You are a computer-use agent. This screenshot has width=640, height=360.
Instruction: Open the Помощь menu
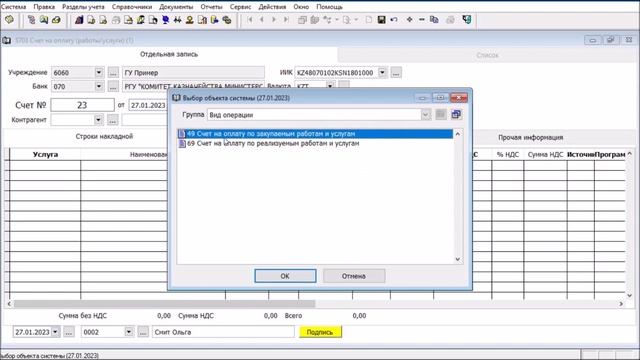(x=329, y=7)
